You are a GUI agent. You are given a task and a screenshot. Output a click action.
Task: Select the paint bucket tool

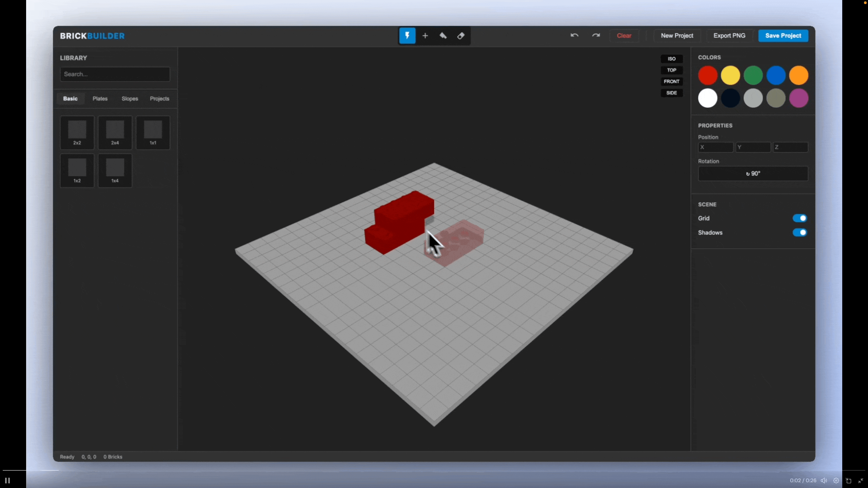pos(443,36)
